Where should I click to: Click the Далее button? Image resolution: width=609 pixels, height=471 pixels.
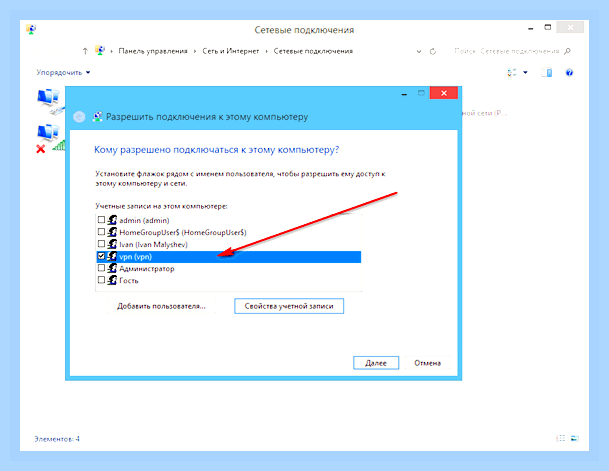376,363
